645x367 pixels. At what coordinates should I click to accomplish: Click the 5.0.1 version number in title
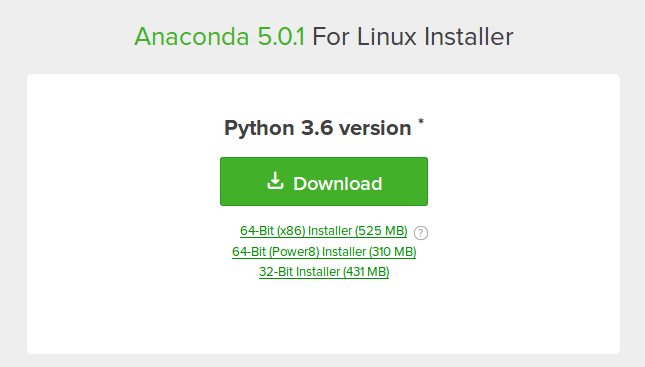click(x=281, y=37)
